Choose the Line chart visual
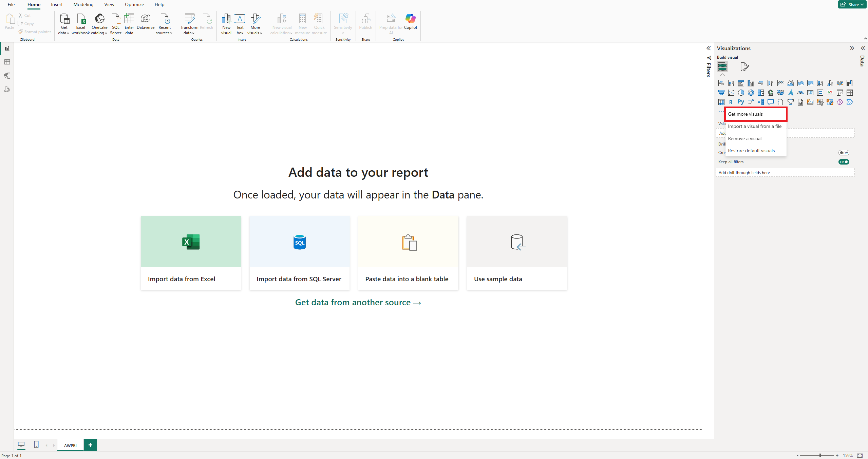The height and width of the screenshot is (459, 868). 780,83
